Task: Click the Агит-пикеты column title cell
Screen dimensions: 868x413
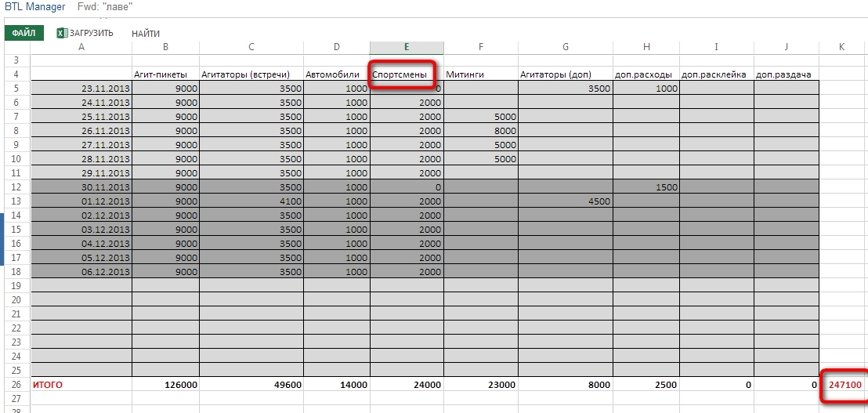Action: coord(165,75)
